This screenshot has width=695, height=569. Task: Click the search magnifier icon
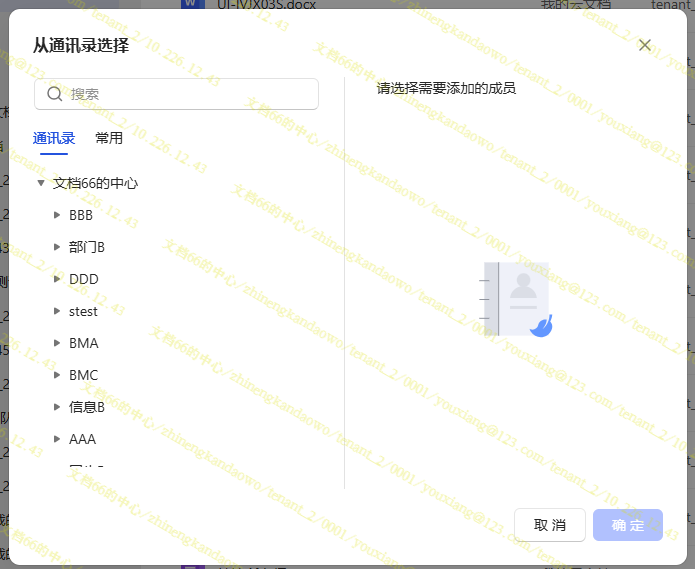(x=53, y=94)
